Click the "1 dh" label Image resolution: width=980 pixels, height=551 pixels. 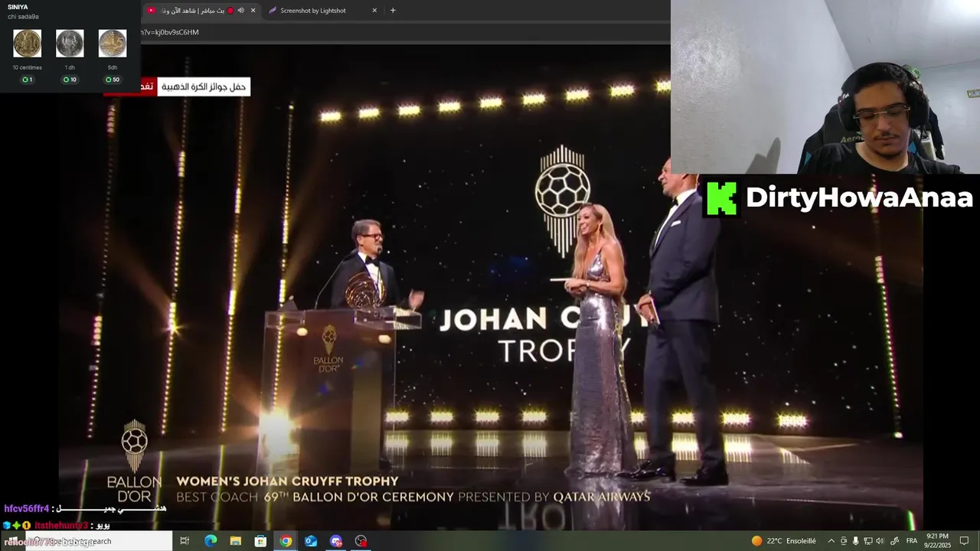70,67
